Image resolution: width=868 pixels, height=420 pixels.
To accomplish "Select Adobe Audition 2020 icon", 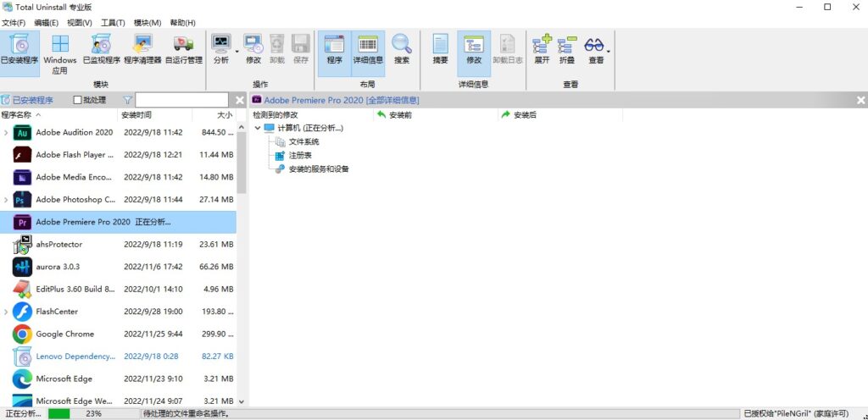I will point(22,133).
